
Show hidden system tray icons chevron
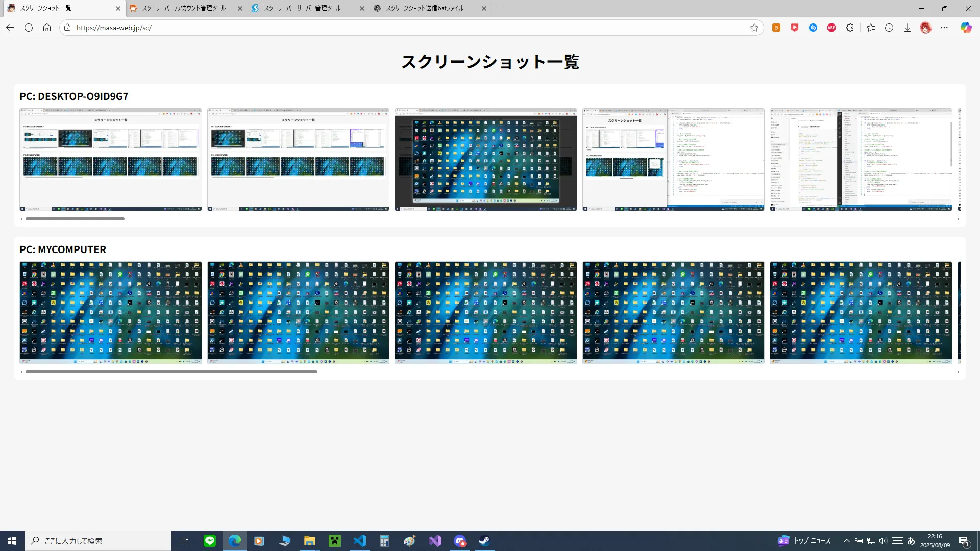pyautogui.click(x=846, y=541)
